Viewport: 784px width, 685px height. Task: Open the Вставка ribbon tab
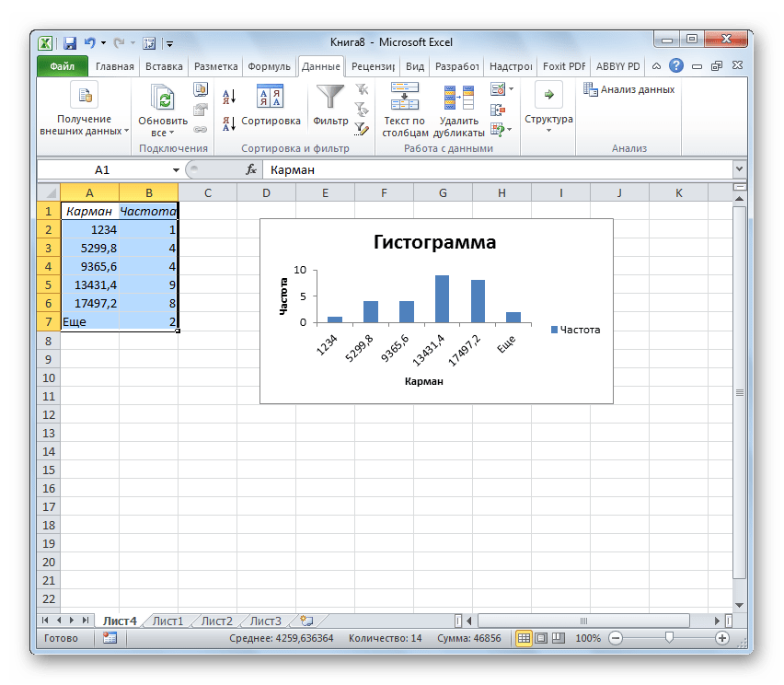[162, 66]
